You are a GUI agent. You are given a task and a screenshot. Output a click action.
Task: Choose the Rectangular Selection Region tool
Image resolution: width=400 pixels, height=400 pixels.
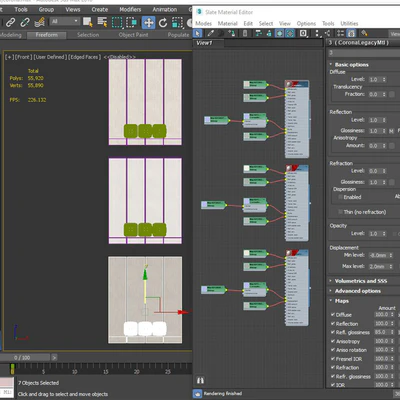[117, 23]
